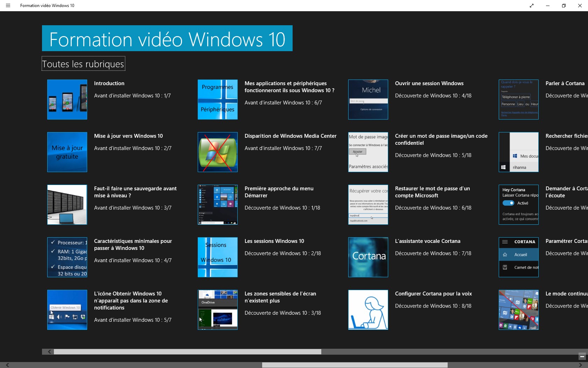588x368 pixels.
Task: Select 'Créer un mot de passe image' title
Action: [441, 139]
